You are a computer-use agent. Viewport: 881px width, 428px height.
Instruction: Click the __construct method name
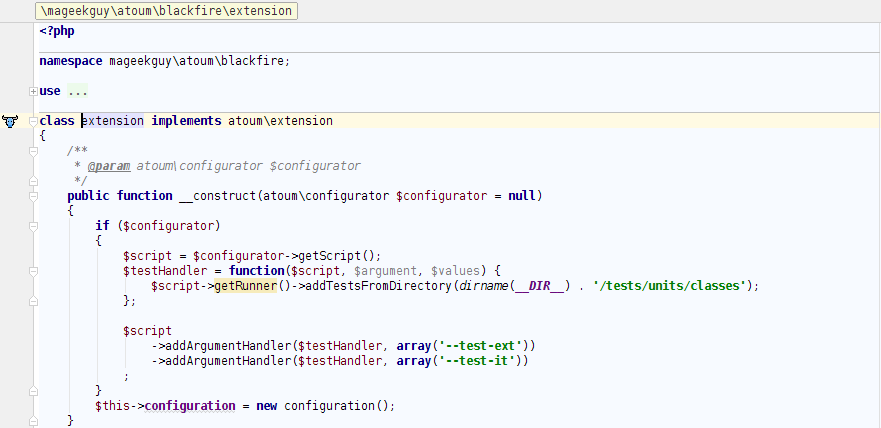pyautogui.click(x=218, y=196)
